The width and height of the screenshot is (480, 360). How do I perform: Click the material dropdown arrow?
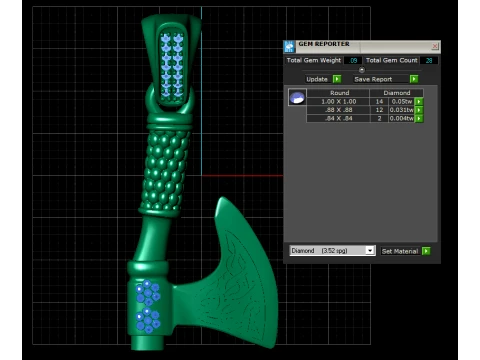[x=370, y=251]
